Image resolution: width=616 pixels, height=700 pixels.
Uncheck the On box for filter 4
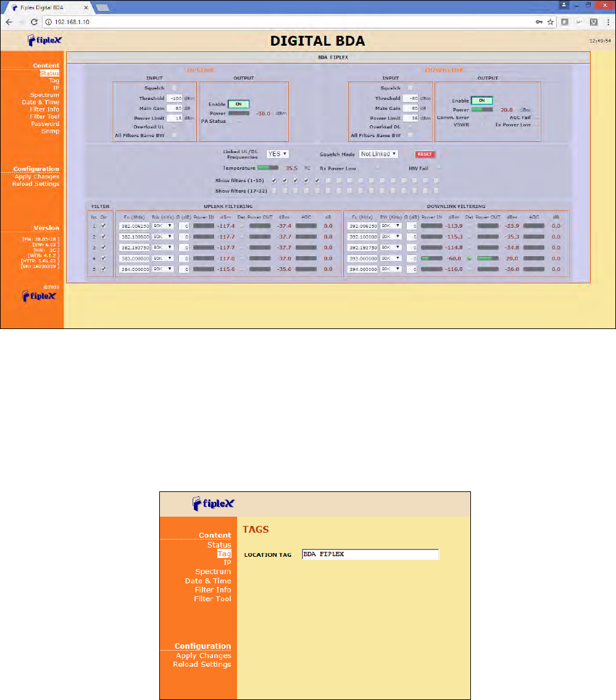coord(104,259)
